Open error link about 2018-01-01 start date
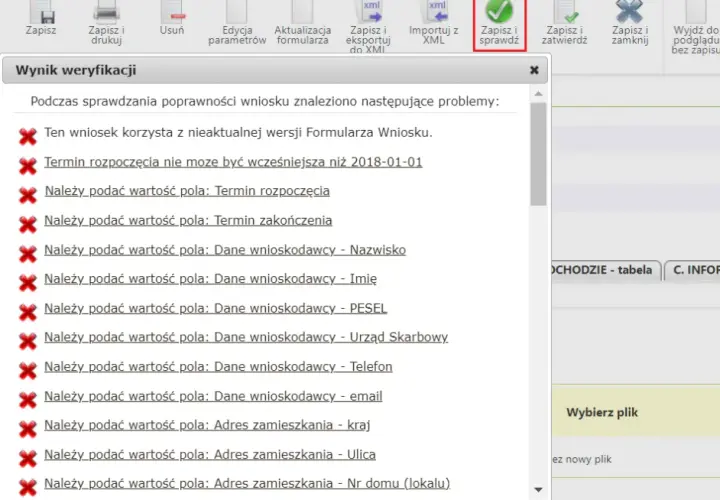720x500 pixels. point(233,162)
